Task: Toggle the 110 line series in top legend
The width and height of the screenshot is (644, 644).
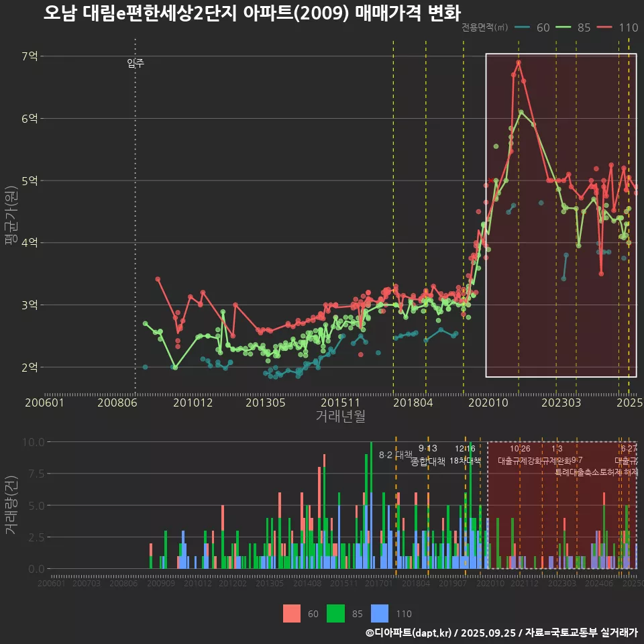Action: (x=617, y=28)
